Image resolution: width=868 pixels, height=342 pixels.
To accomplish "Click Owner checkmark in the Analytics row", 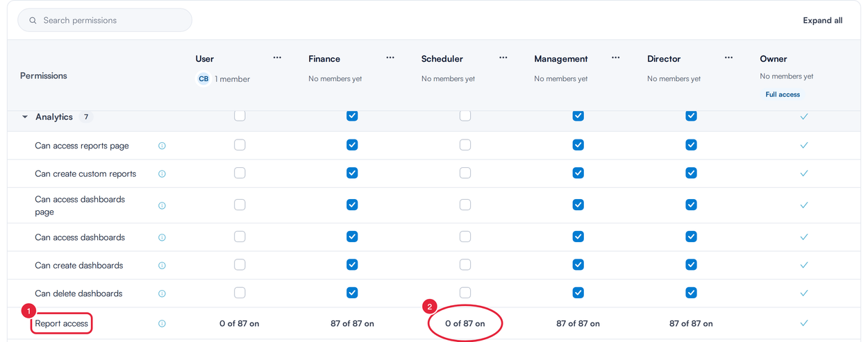I will point(804,117).
